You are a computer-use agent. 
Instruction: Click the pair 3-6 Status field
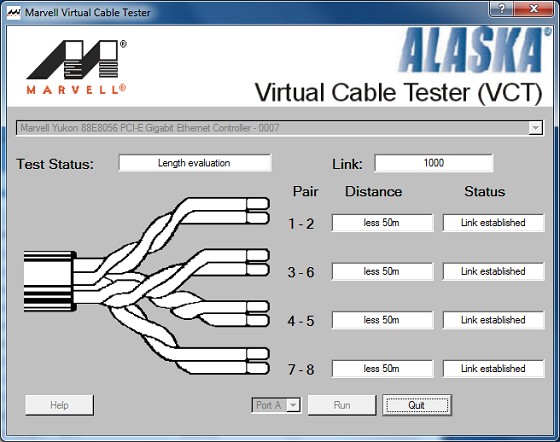pos(493,271)
